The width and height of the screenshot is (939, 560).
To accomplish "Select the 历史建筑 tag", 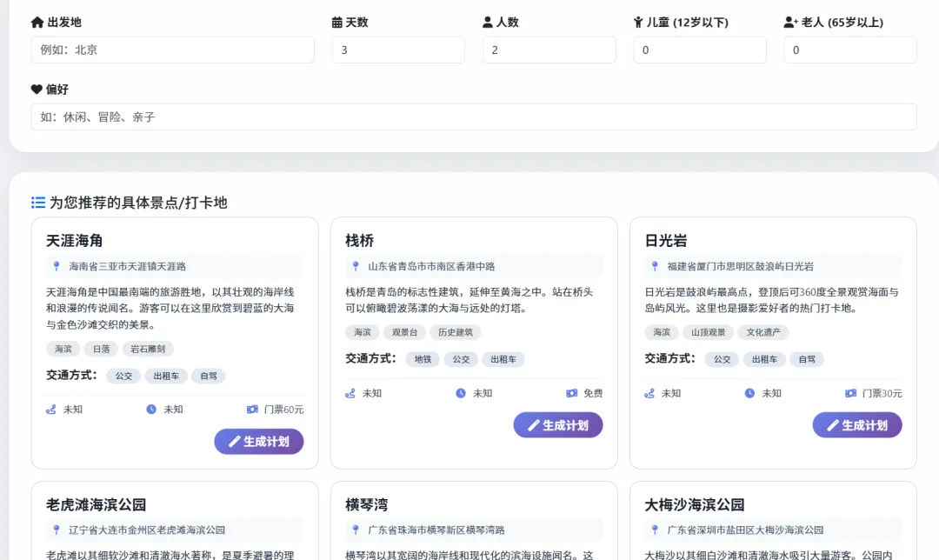I will point(455,332).
